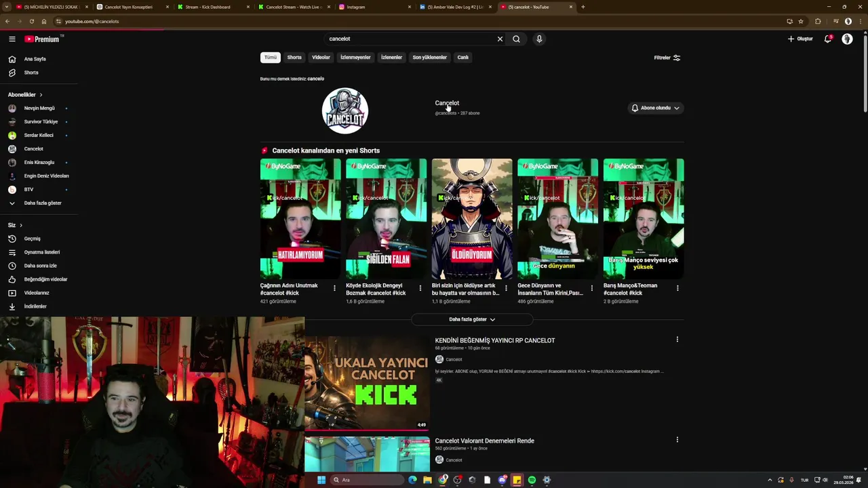Open the notifications bell

tap(827, 39)
